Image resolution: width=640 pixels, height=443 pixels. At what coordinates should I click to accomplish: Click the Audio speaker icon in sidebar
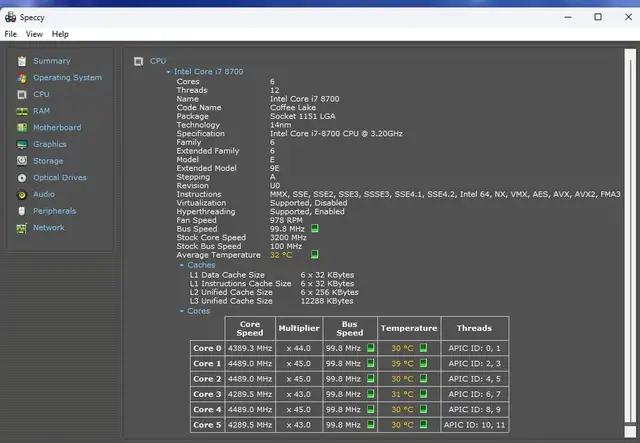(22, 195)
